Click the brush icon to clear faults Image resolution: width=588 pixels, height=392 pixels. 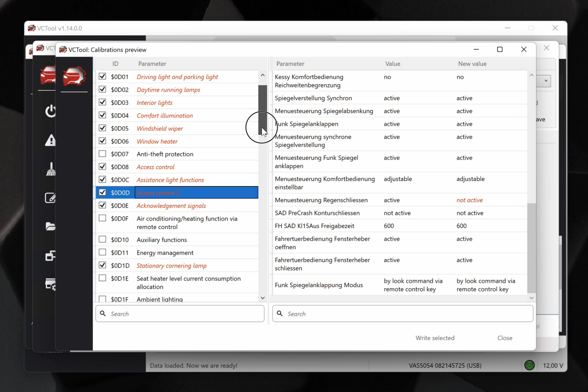tap(51, 169)
